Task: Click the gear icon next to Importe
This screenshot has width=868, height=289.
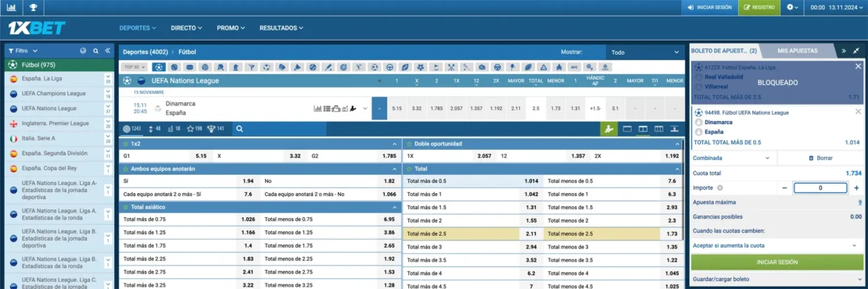Action: [x=720, y=188]
